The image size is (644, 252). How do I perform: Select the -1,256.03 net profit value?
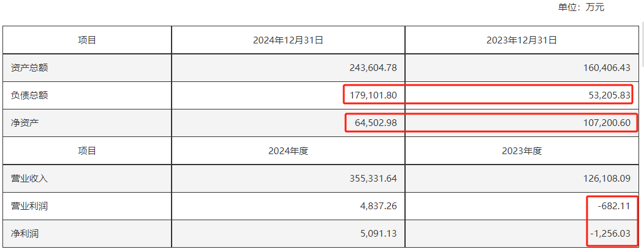point(611,234)
